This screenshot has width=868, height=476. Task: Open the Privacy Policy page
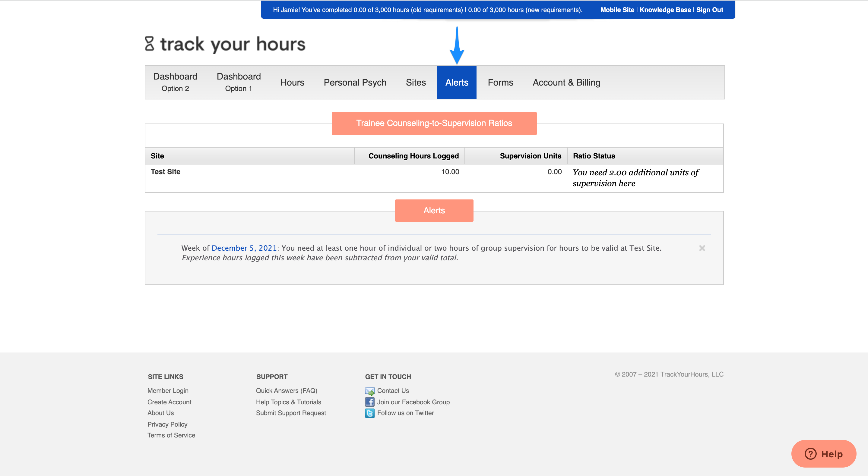coord(167,424)
